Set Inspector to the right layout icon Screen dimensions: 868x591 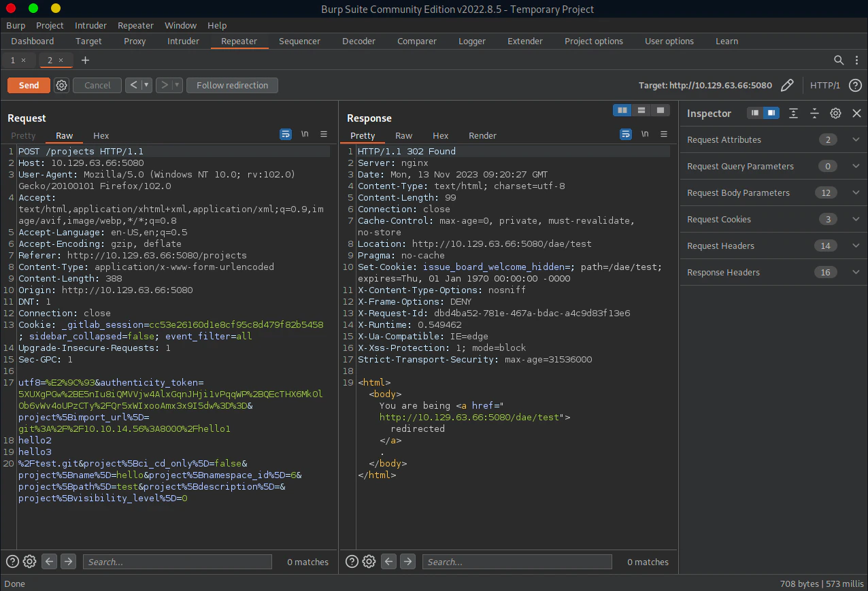click(771, 113)
